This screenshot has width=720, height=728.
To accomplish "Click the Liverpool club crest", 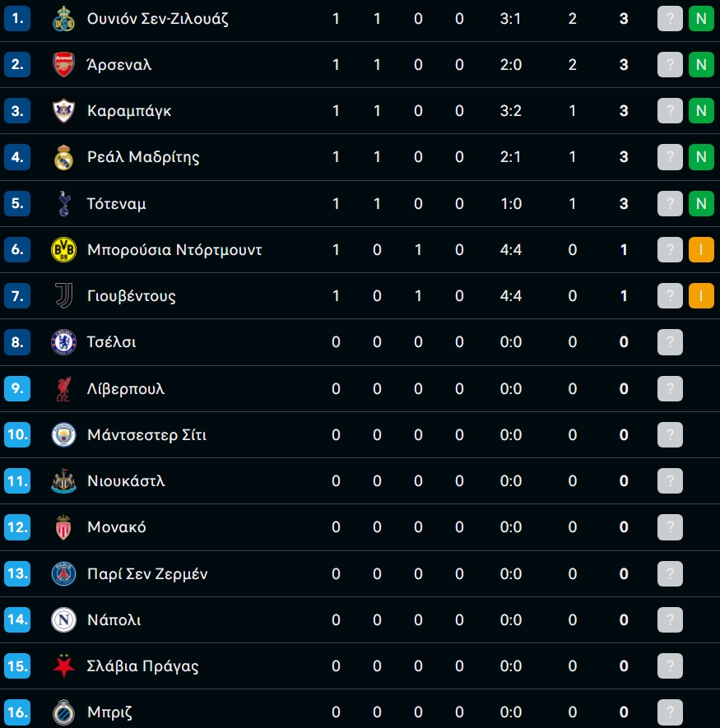I will (x=63, y=388).
